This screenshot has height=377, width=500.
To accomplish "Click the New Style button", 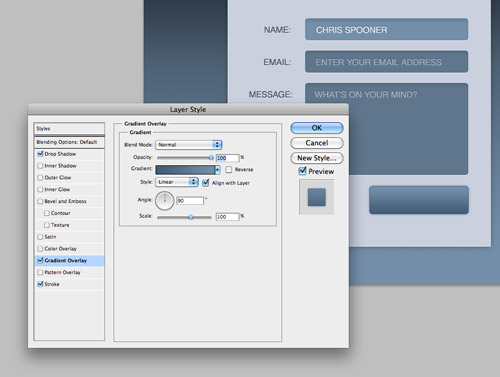I will pyautogui.click(x=317, y=158).
